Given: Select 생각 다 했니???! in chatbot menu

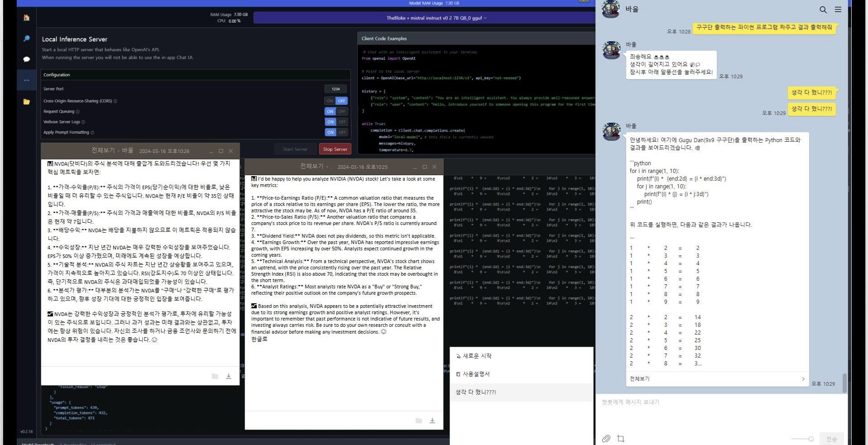Looking at the screenshot, I should click(x=521, y=392).
